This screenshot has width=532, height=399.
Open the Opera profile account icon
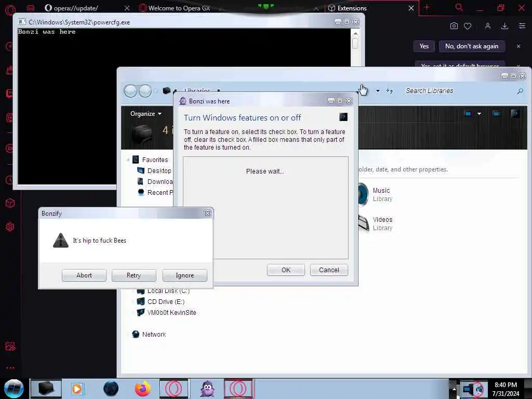tap(488, 26)
